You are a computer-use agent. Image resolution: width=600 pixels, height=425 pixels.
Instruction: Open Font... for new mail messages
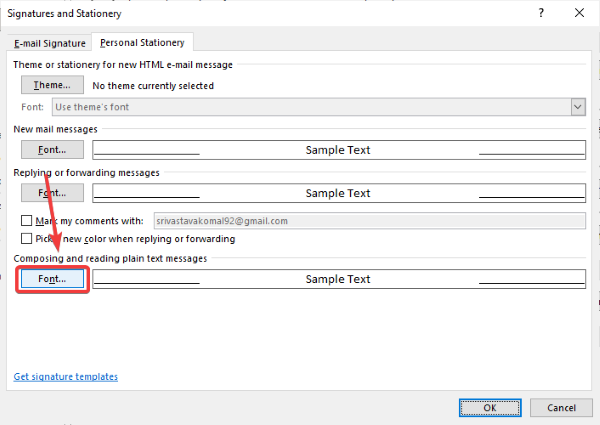(x=52, y=150)
